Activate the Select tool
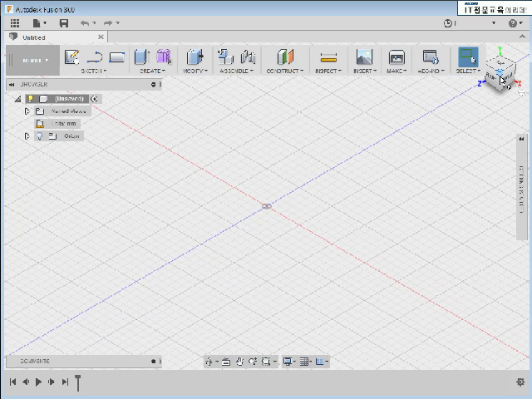This screenshot has width=532, height=399. (x=468, y=57)
